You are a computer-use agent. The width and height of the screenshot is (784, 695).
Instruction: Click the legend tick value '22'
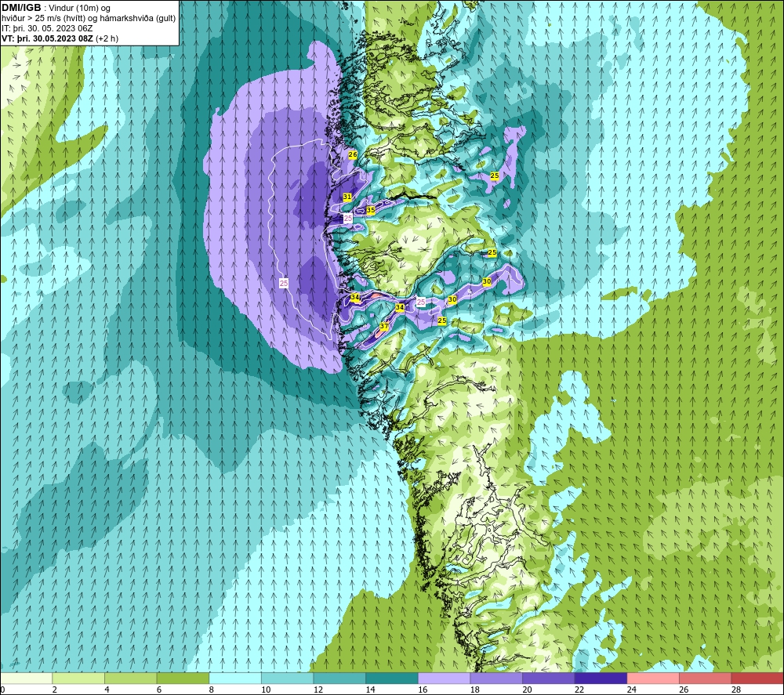point(579,690)
